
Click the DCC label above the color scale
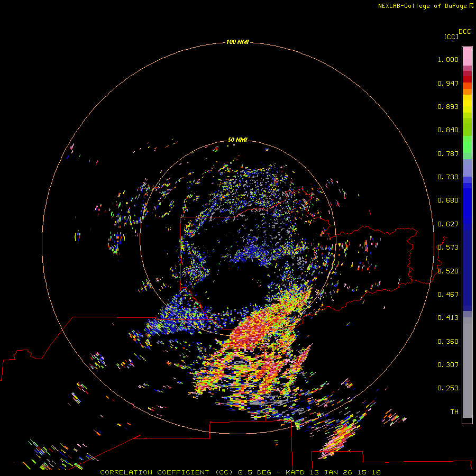click(464, 32)
